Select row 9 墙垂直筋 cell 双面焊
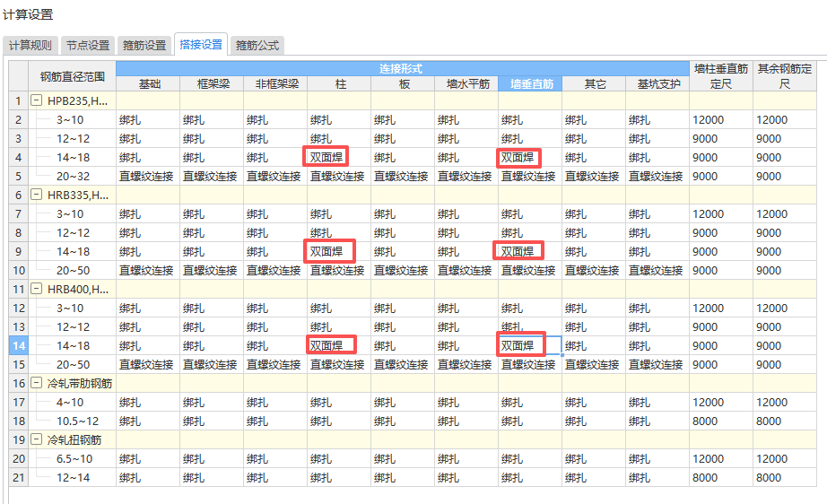 point(531,251)
